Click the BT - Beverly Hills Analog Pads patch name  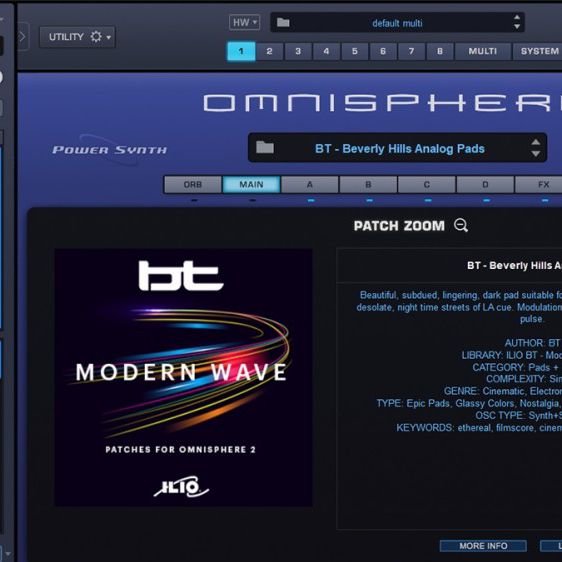tap(400, 148)
